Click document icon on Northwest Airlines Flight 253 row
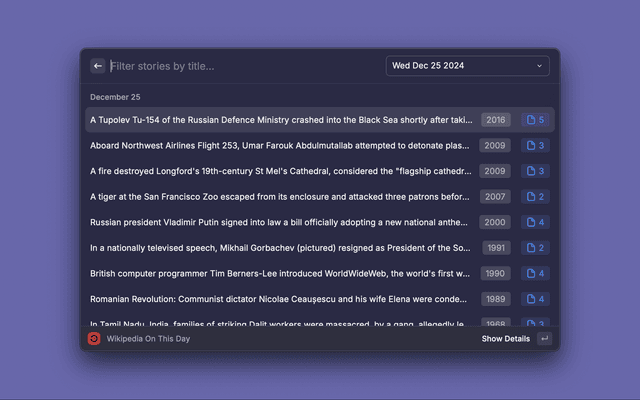Viewport: 640px width, 400px height. (x=531, y=146)
